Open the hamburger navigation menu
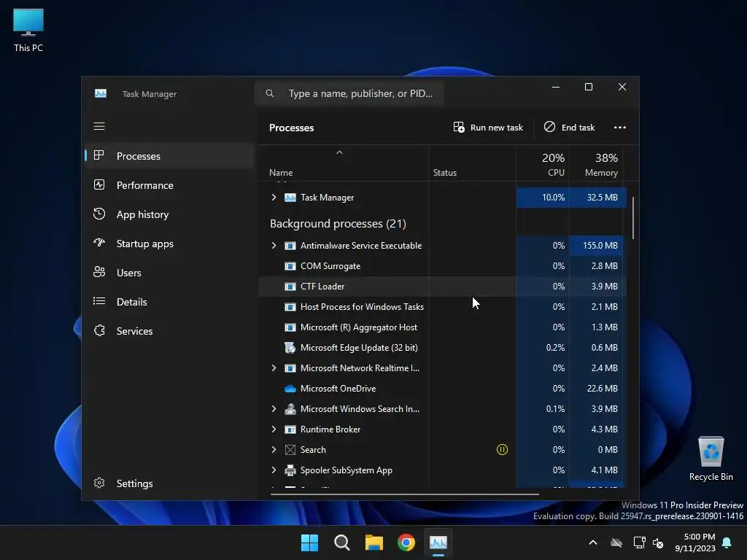The height and width of the screenshot is (560, 747). pyautogui.click(x=99, y=126)
